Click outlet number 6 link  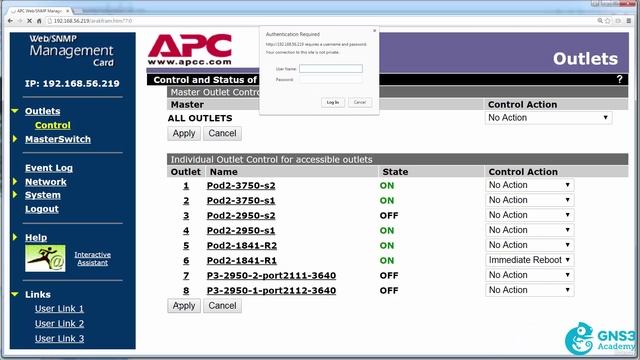(x=186, y=260)
